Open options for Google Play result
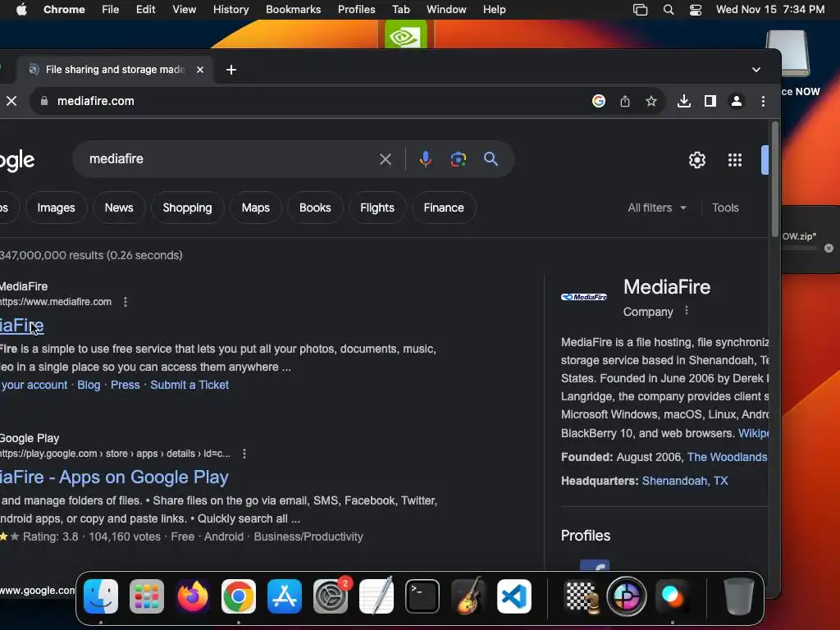The width and height of the screenshot is (840, 630). (244, 454)
